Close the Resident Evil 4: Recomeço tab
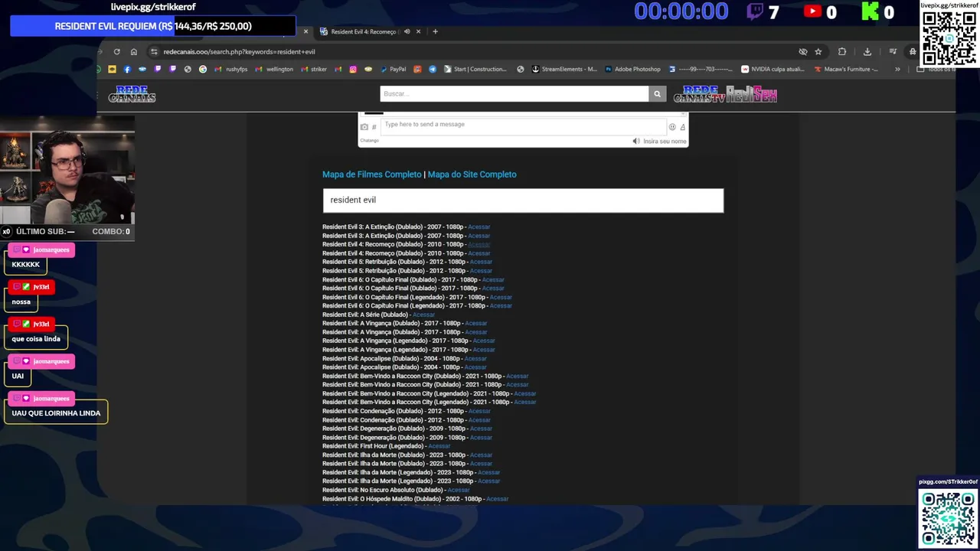 418,31
